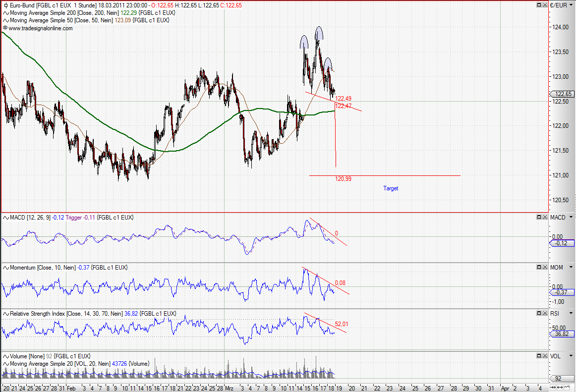This screenshot has height=392, width=576.
Task: Select the RSI panel label
Action: [554, 314]
